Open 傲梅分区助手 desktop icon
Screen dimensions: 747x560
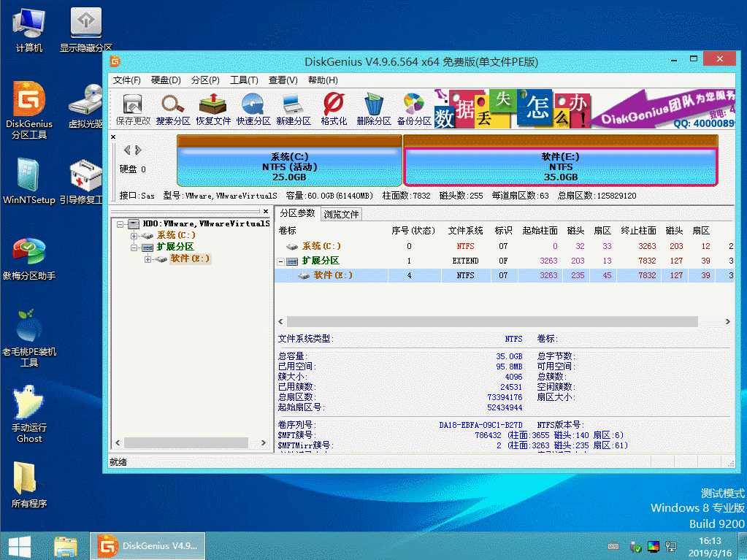tap(29, 258)
